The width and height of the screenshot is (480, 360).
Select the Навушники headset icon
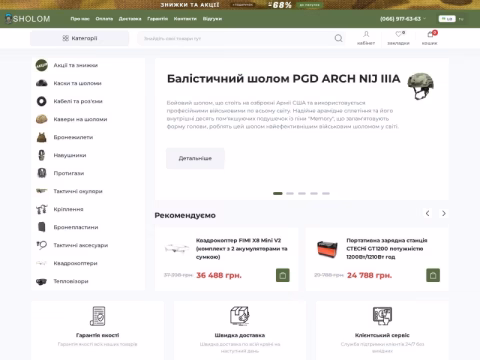[x=42, y=155]
